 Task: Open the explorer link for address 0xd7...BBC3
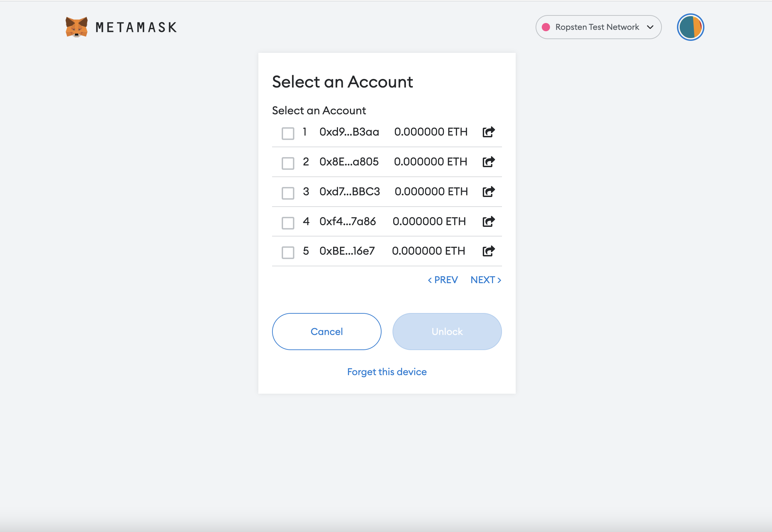[489, 192]
